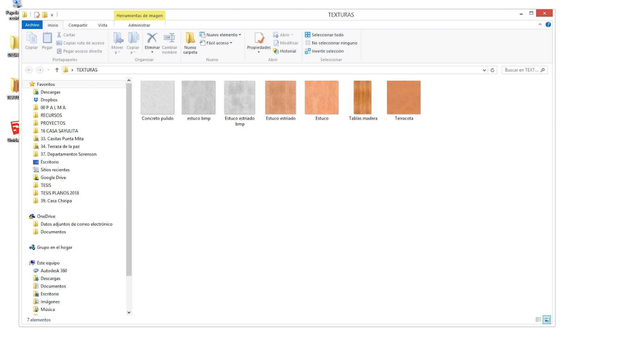
Task: Expand the Nuevo elemento dropdown
Action: [240, 35]
